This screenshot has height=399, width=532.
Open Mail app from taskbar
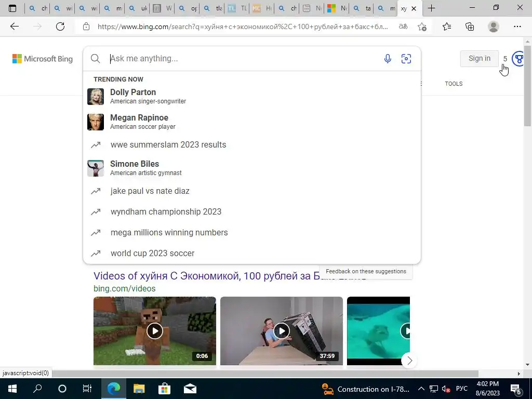coord(190,389)
